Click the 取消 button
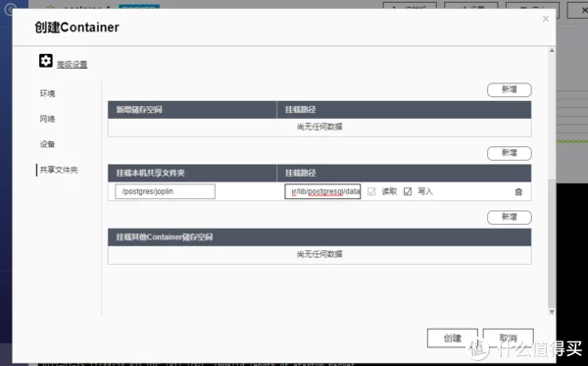This screenshot has width=588, height=366. pos(508,339)
